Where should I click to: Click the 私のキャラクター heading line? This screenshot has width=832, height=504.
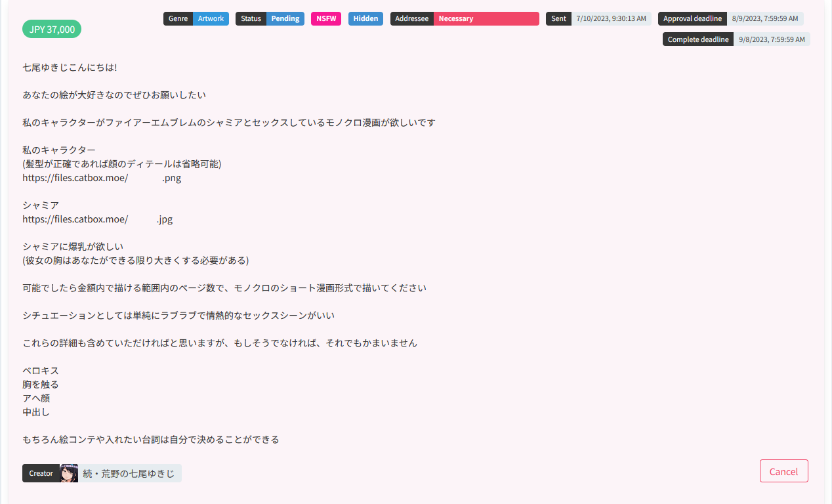59,150
